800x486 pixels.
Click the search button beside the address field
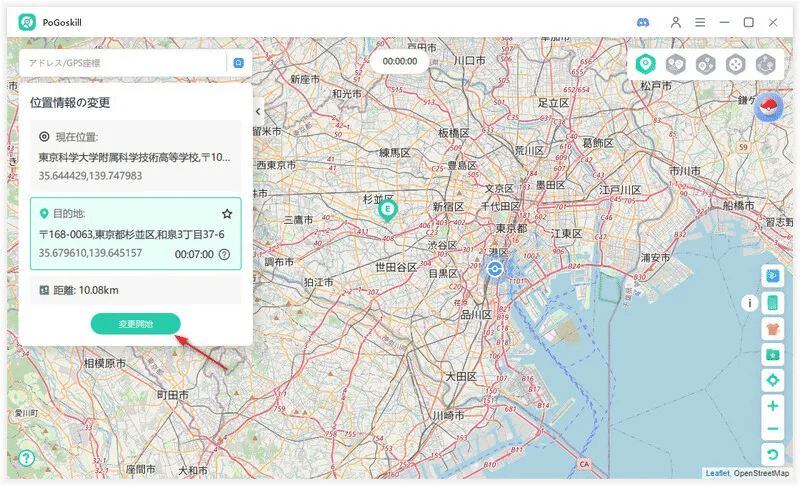coord(238,63)
